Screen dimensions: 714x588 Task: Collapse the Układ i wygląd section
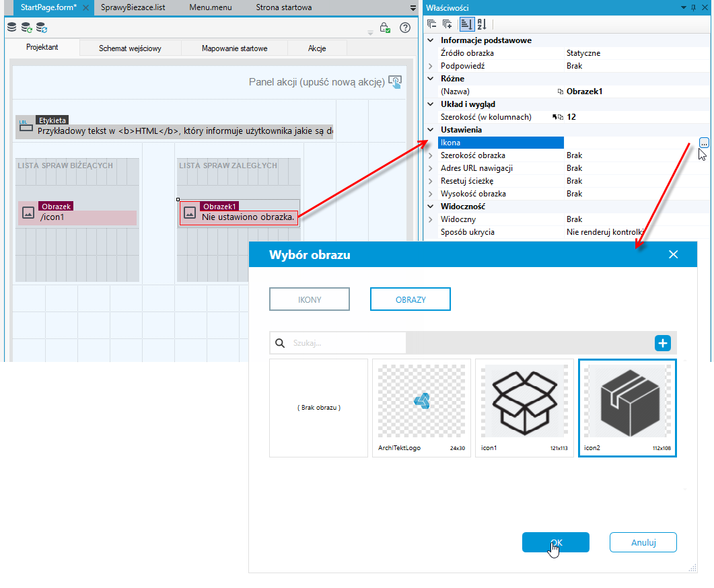pyautogui.click(x=430, y=104)
